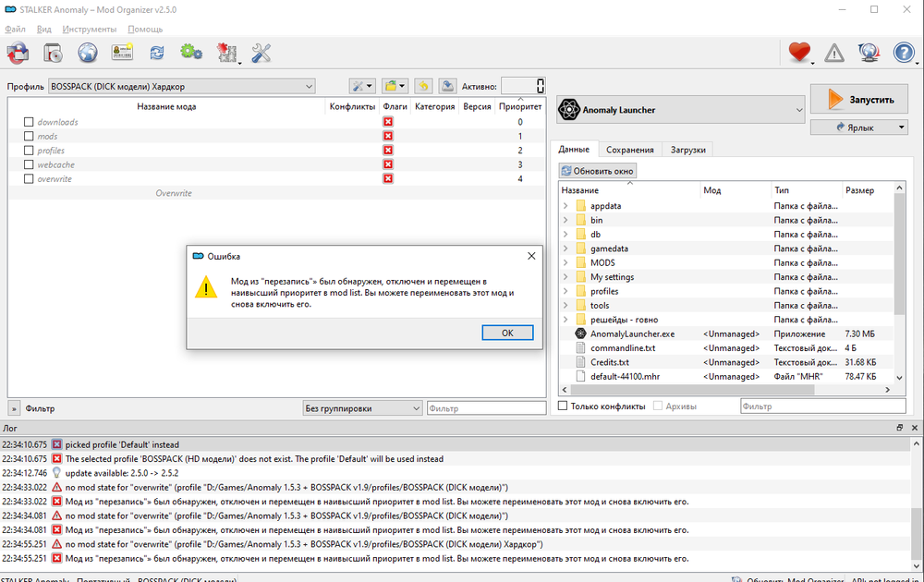This screenshot has height=582, width=924.
Task: Open settings wrench and screwdriver icon
Action: (261, 53)
